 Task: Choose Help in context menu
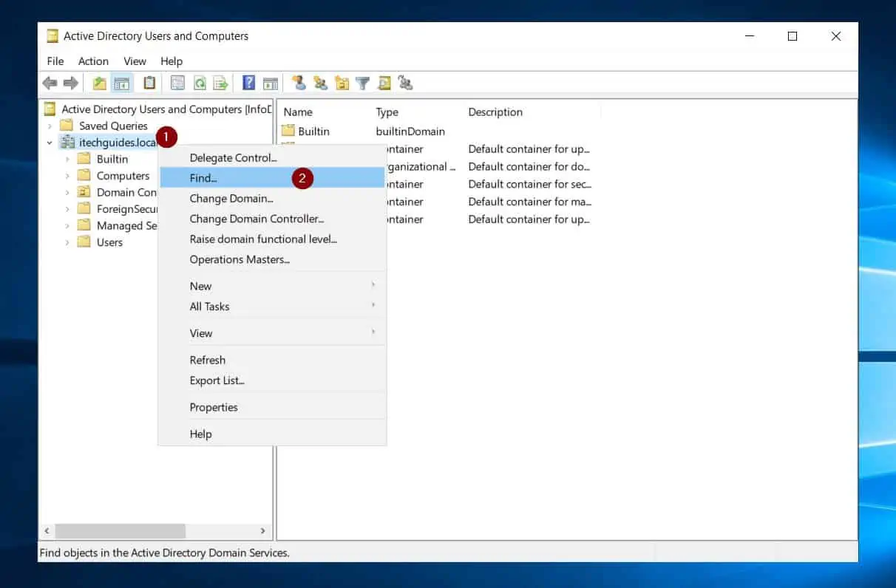coord(272,434)
